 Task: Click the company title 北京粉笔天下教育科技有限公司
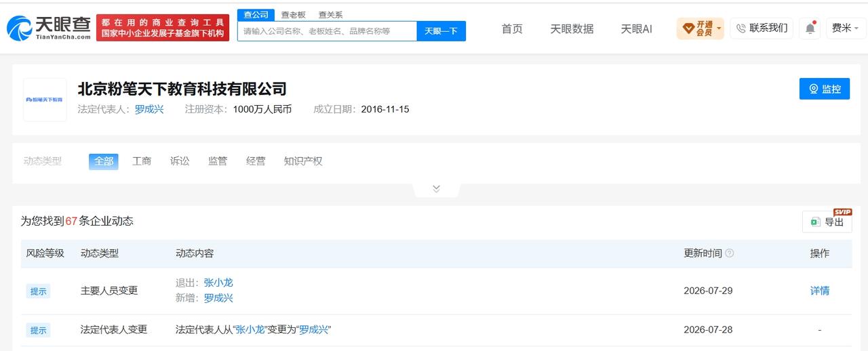pyautogui.click(x=182, y=89)
